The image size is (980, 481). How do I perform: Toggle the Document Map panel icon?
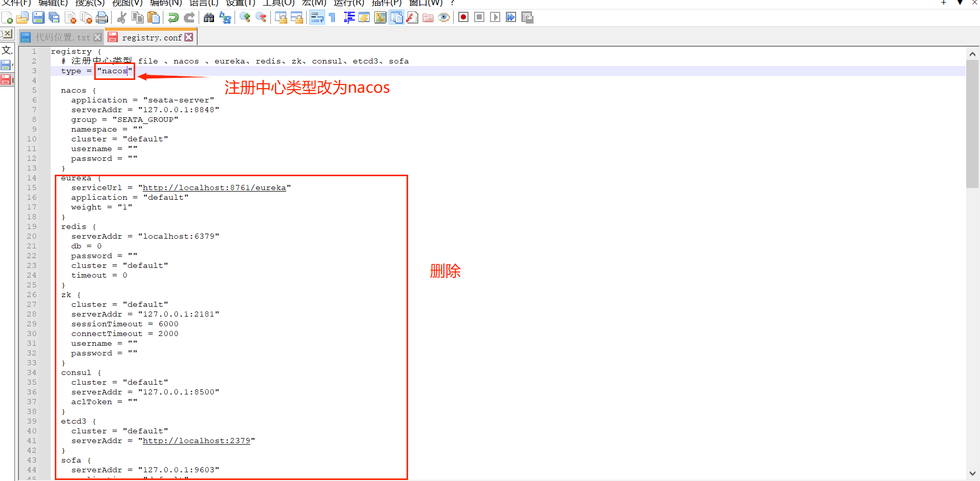[x=380, y=18]
